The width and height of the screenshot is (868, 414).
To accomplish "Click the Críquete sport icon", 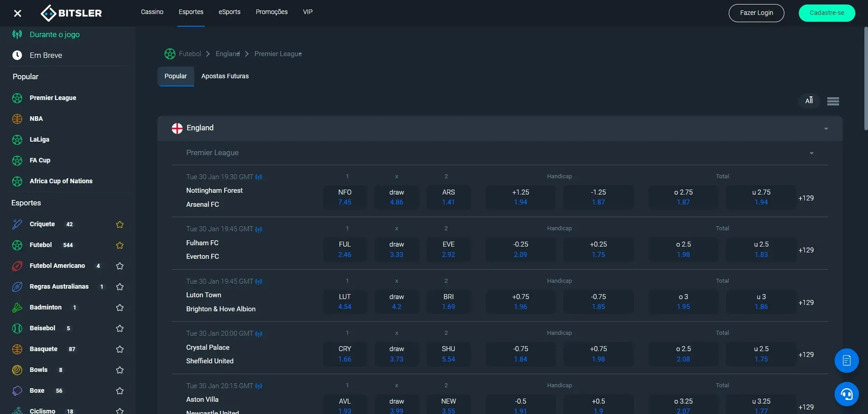I will (17, 224).
